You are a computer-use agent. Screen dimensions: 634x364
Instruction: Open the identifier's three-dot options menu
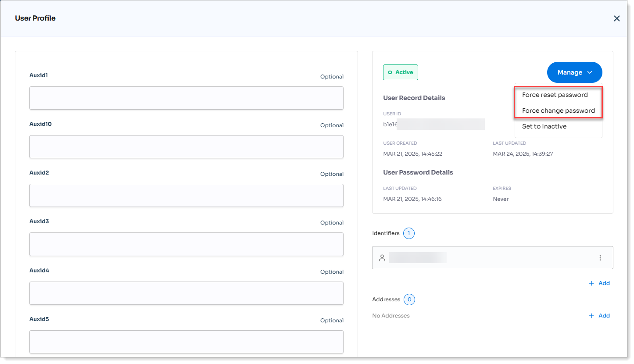pyautogui.click(x=600, y=258)
